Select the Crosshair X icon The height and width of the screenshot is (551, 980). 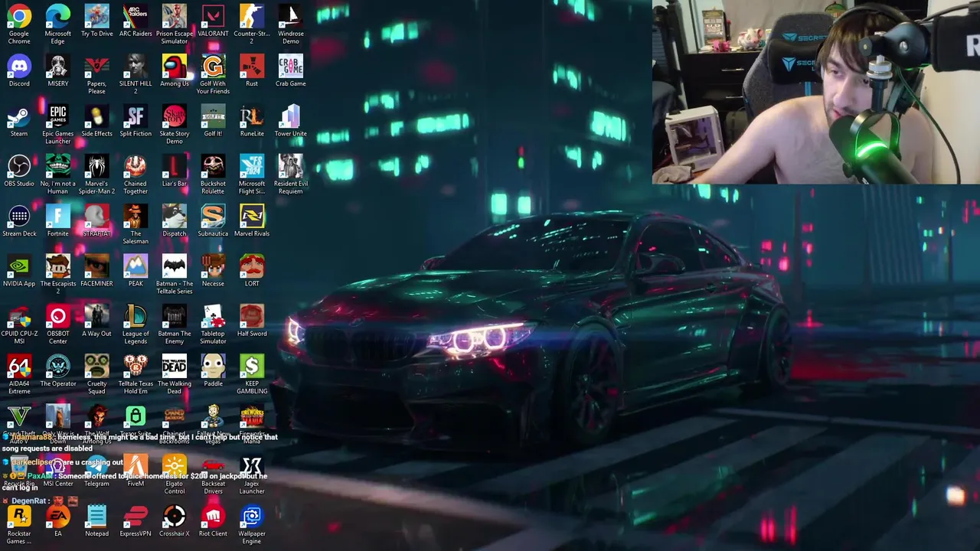175,517
